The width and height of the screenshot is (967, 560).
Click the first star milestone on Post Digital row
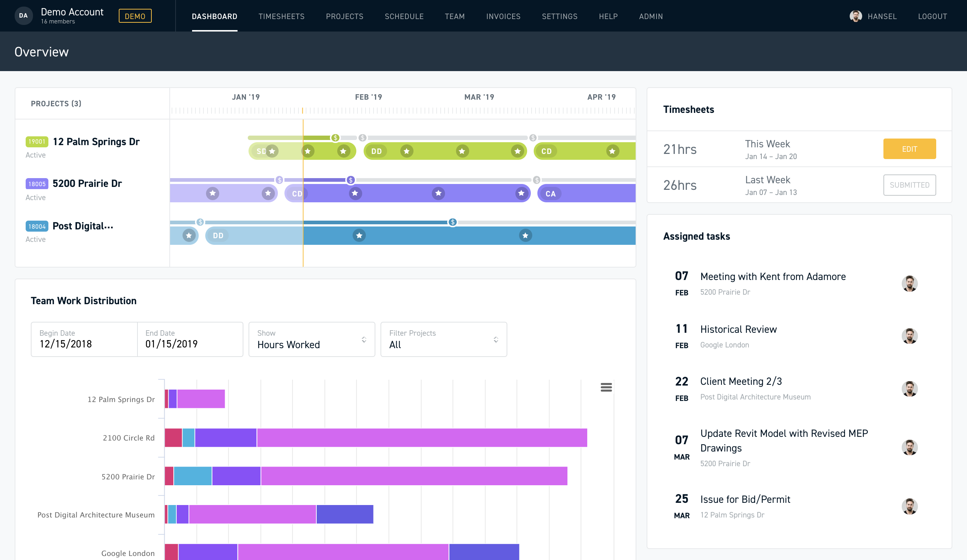[x=189, y=236]
